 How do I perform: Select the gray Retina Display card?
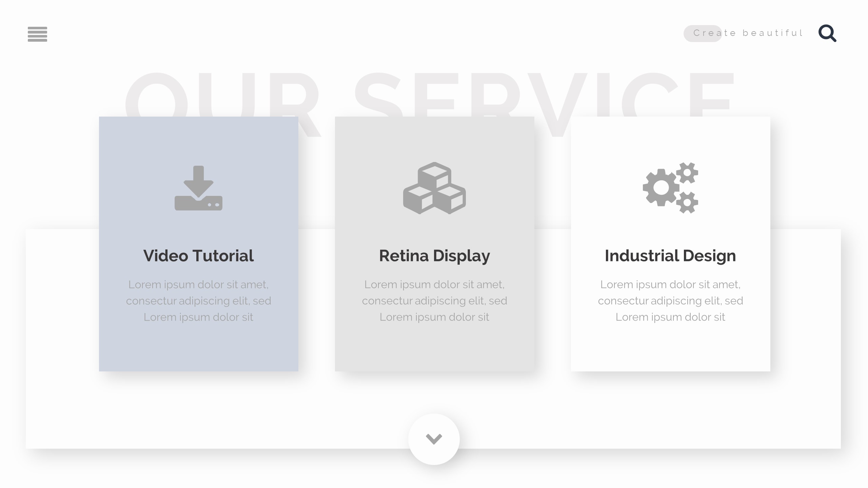434,349
